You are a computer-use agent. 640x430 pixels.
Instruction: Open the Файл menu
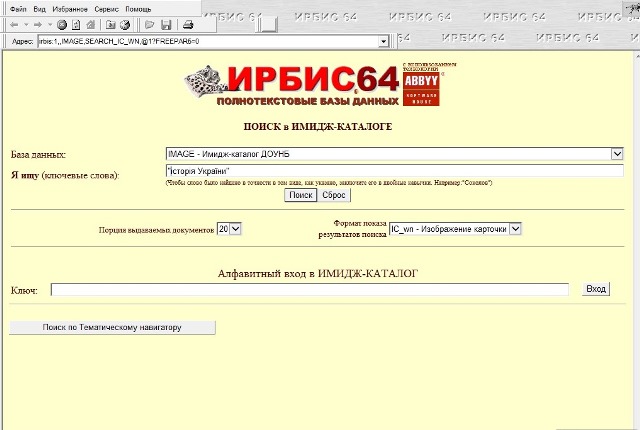[x=18, y=9]
